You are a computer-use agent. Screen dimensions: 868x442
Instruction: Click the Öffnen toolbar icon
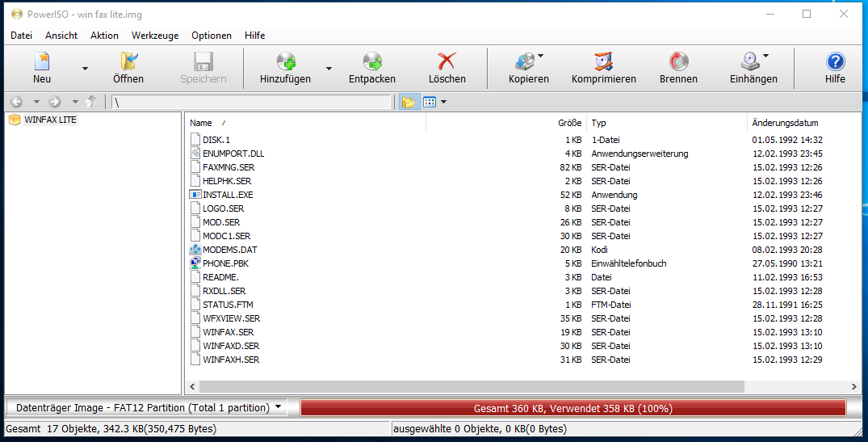(128, 61)
